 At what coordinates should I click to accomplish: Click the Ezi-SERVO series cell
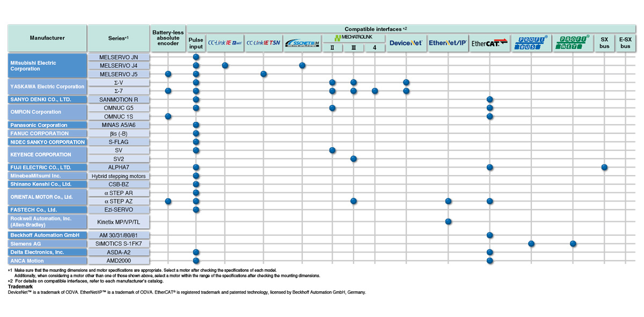pyautogui.click(x=118, y=210)
